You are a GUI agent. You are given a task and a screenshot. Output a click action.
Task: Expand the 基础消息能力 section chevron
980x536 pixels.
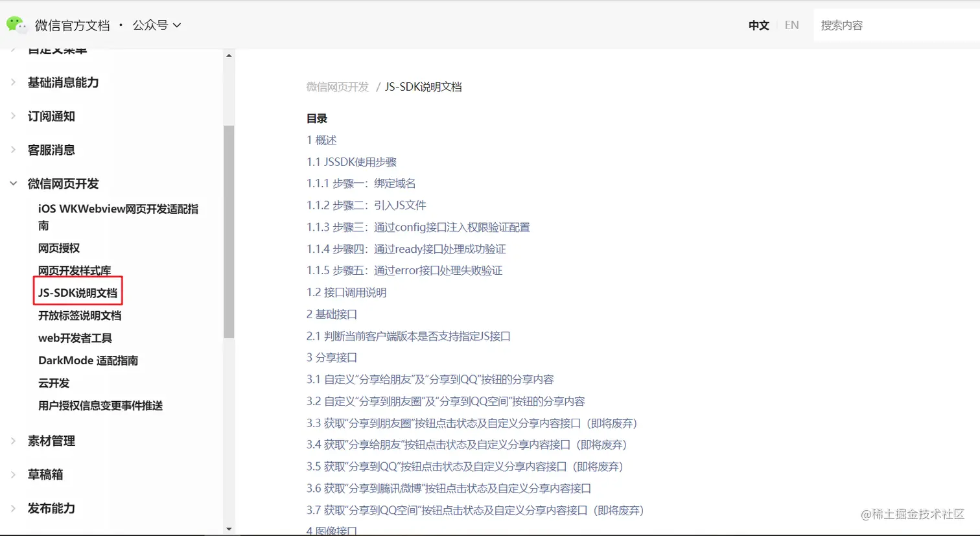(13, 82)
